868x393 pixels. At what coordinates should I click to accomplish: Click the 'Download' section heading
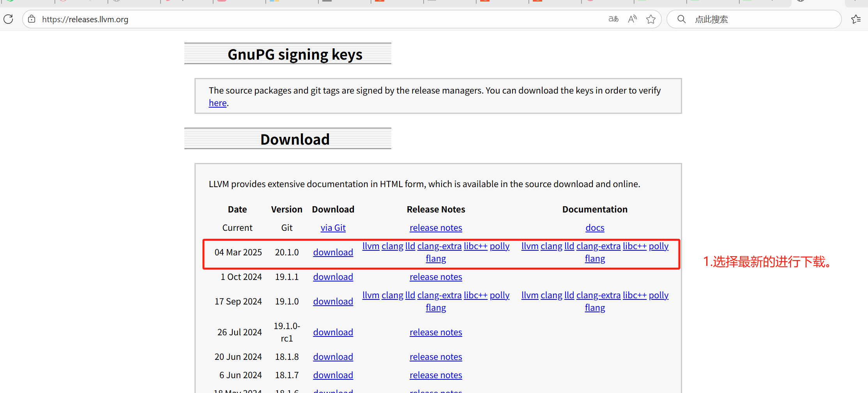[x=295, y=139]
